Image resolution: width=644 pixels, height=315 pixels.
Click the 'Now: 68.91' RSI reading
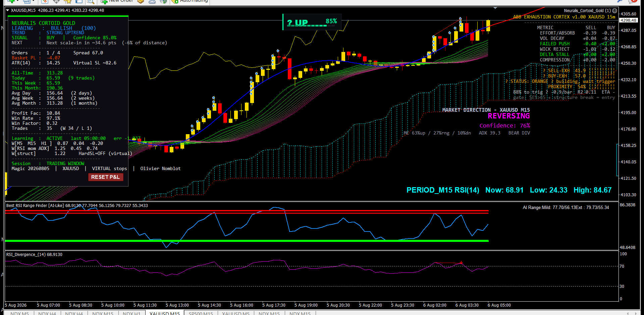504,190
